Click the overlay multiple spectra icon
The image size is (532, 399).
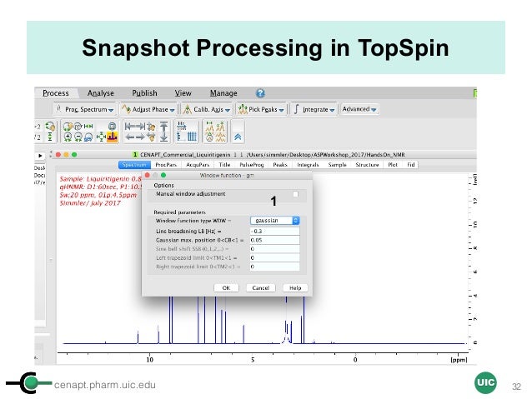click(x=220, y=126)
